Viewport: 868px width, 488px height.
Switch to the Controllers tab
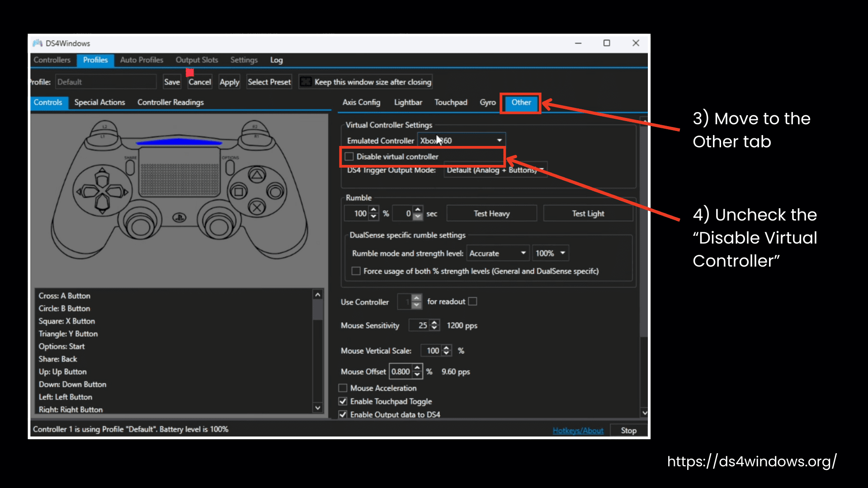point(52,60)
